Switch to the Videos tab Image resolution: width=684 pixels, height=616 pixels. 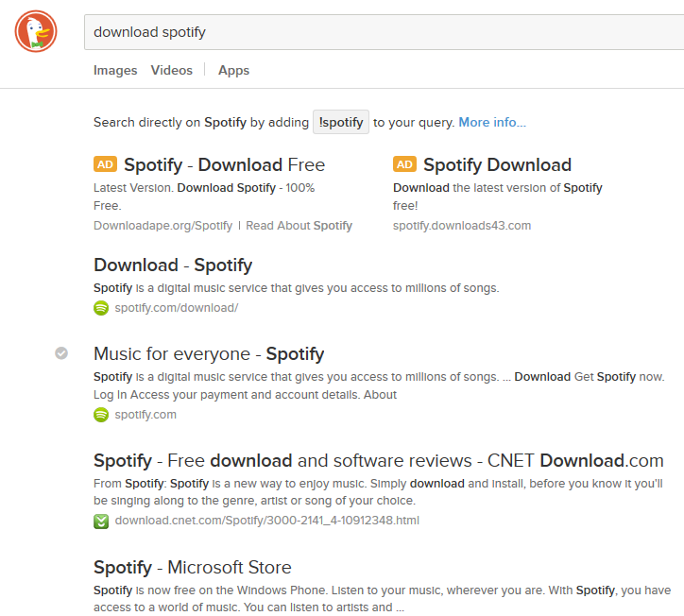pyautogui.click(x=171, y=70)
